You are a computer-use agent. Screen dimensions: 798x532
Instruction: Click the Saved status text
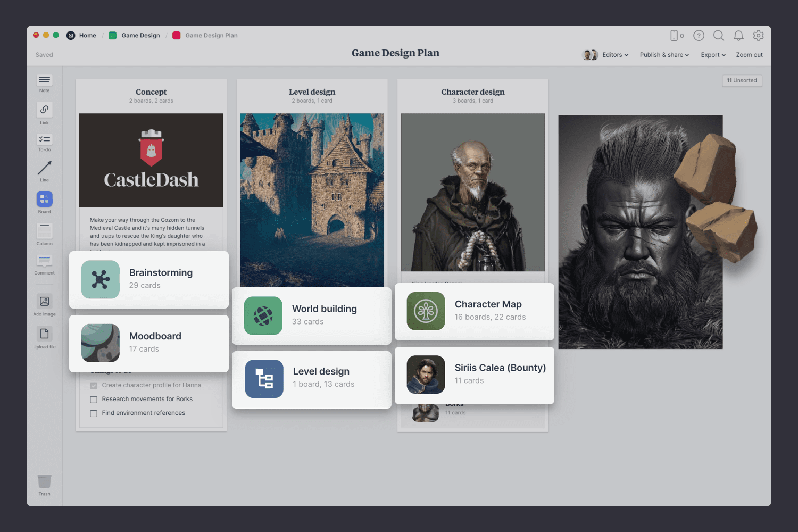(44, 55)
